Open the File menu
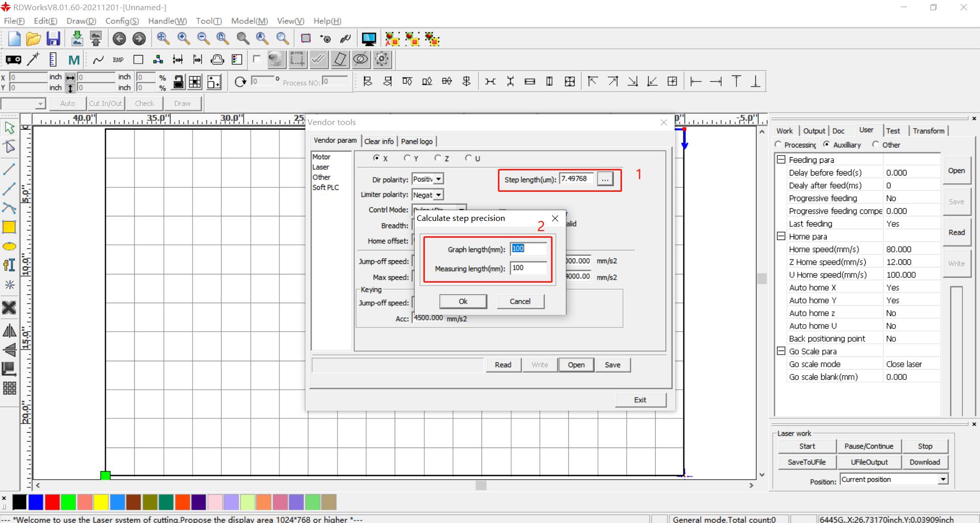980x523 pixels. 14,21
